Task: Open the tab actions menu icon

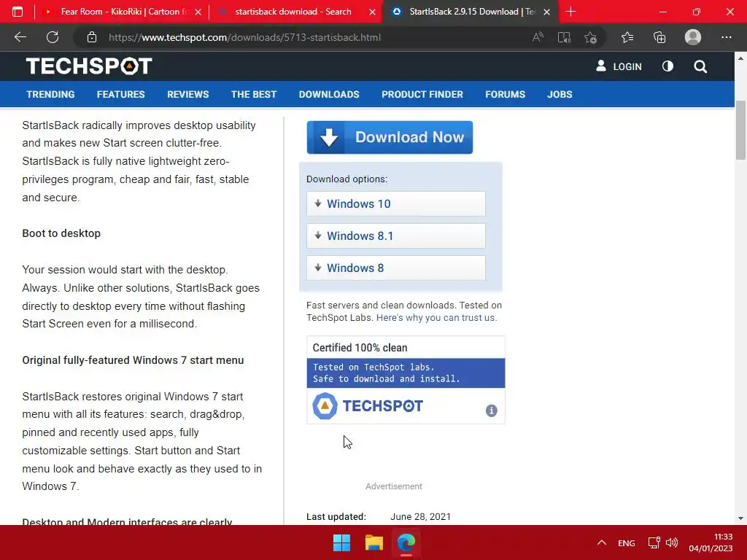Action: pyautogui.click(x=18, y=12)
